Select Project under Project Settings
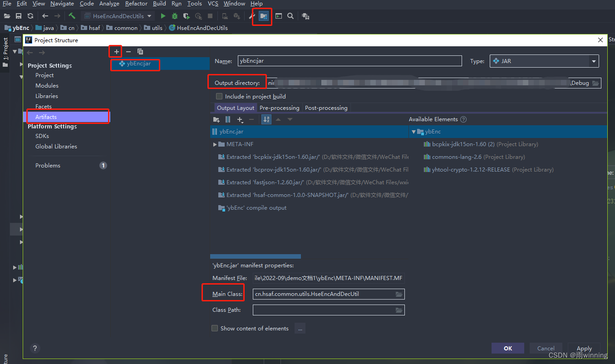Viewport: 615px width, 364px height. tap(44, 75)
